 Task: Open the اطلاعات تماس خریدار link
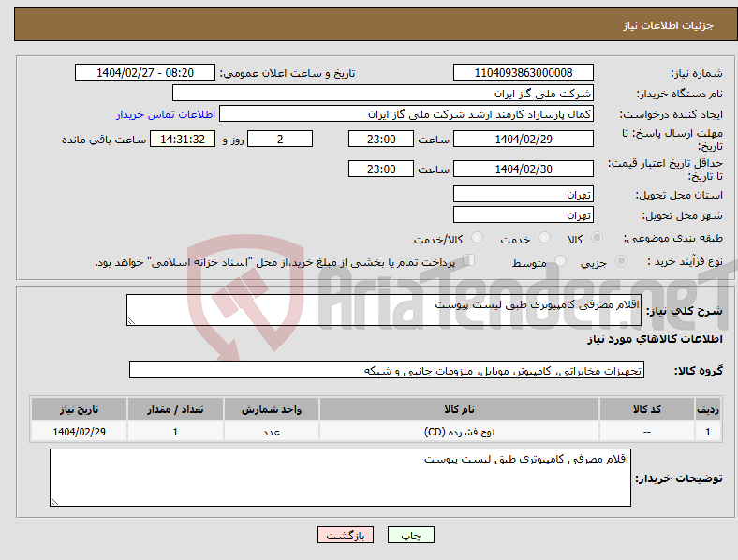[166, 114]
